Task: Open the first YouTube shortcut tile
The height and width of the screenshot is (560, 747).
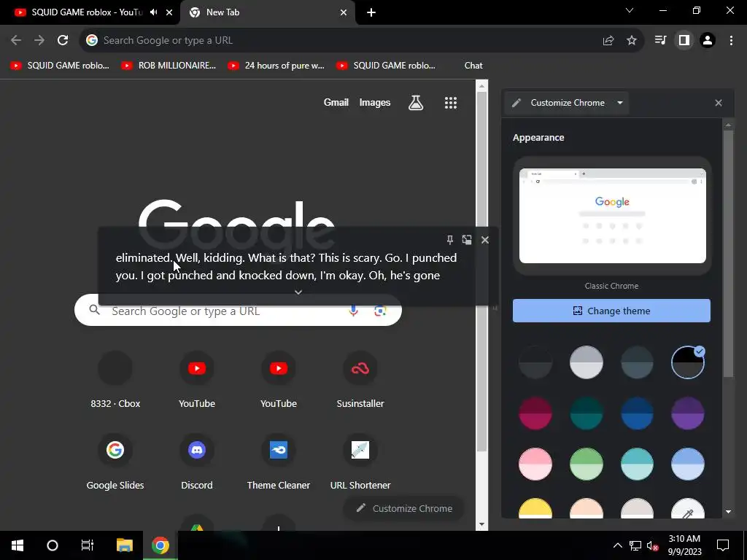Action: pyautogui.click(x=197, y=381)
